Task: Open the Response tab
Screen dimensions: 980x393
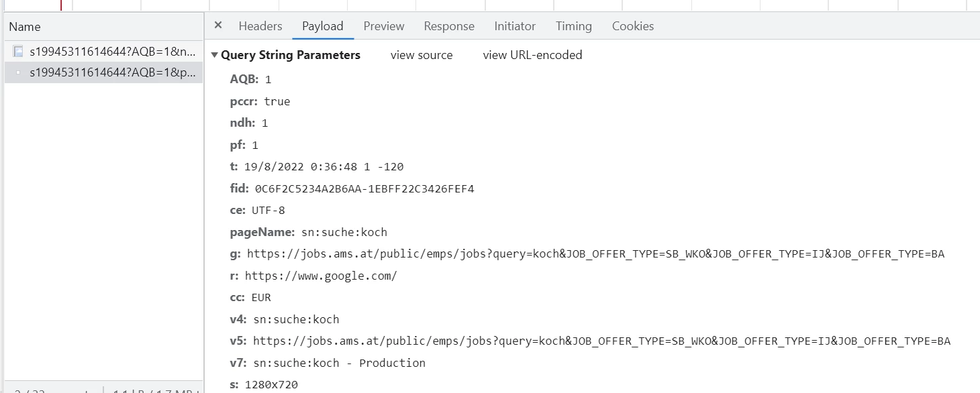Action: tap(449, 26)
